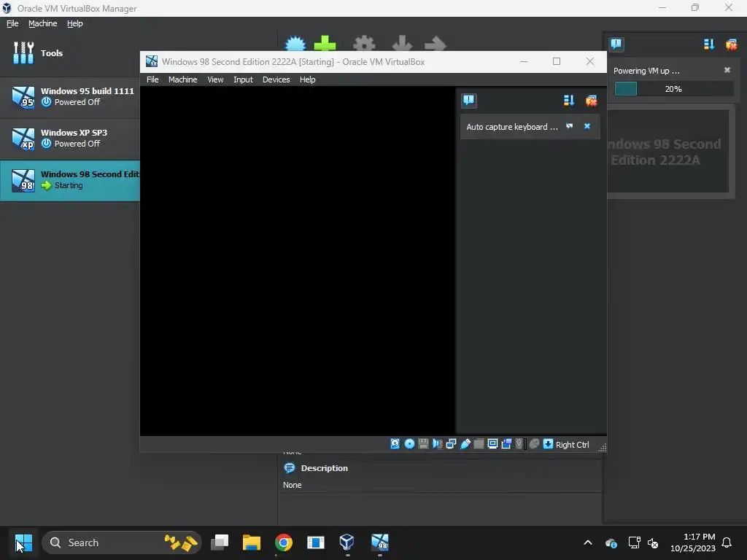Click the blue New machine toolbar icon
Image resolution: width=747 pixels, height=560 pixels.
pos(295,43)
